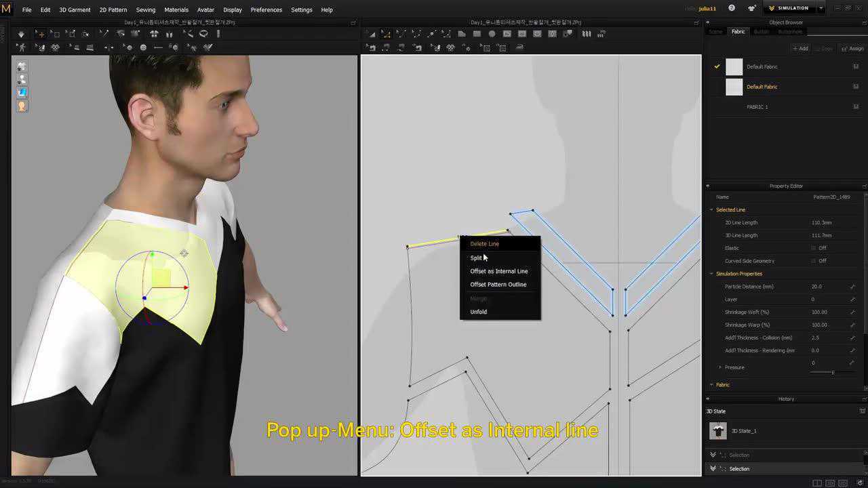868x488 pixels.
Task: Open the help question mark icon
Action: [x=732, y=8]
